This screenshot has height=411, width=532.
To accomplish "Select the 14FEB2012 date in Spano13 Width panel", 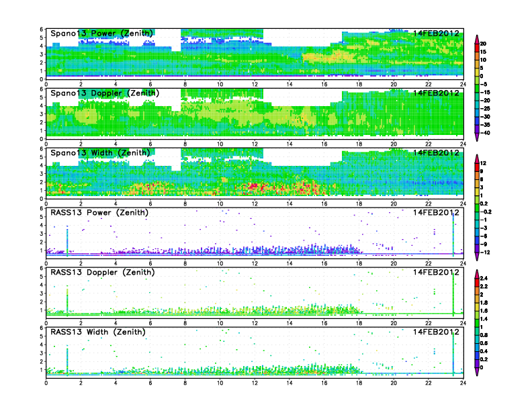I will (x=436, y=153).
